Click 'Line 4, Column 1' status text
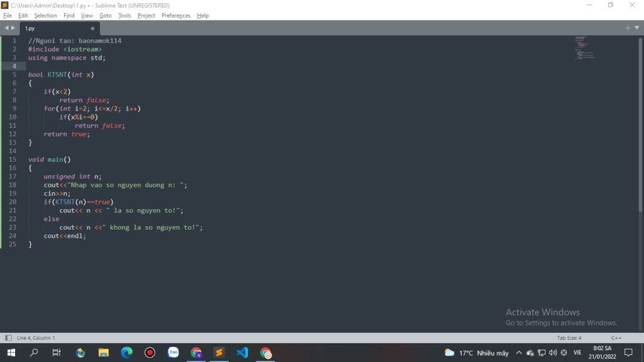Image resolution: width=644 pixels, height=362 pixels. click(36, 337)
